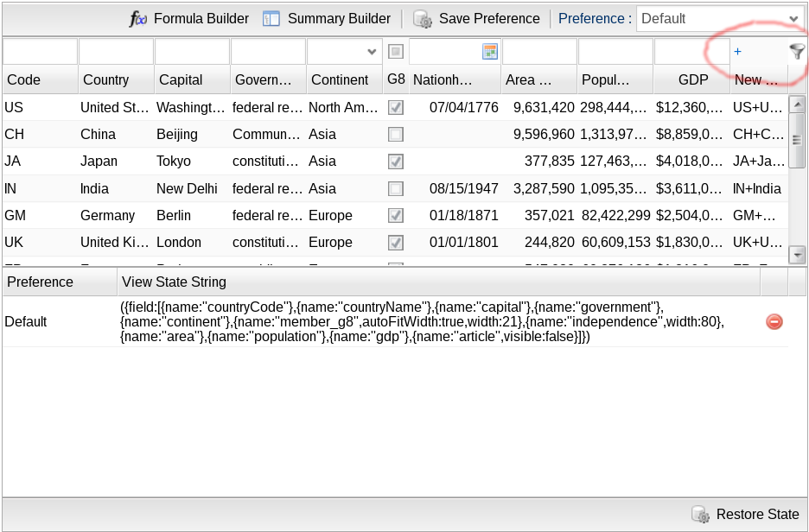
Task: Uncheck the G8 checkbox for Germany
Action: 396,215
